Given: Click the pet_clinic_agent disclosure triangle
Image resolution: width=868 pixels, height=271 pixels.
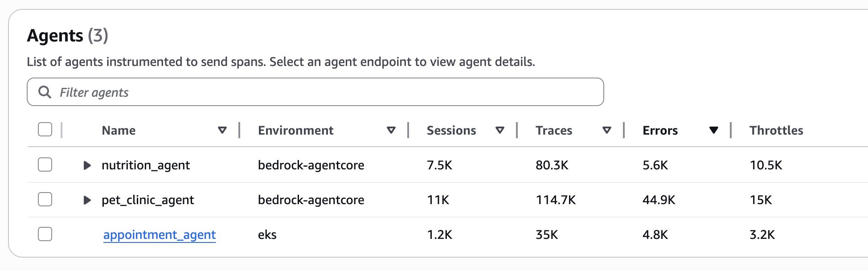Looking at the screenshot, I should point(86,200).
